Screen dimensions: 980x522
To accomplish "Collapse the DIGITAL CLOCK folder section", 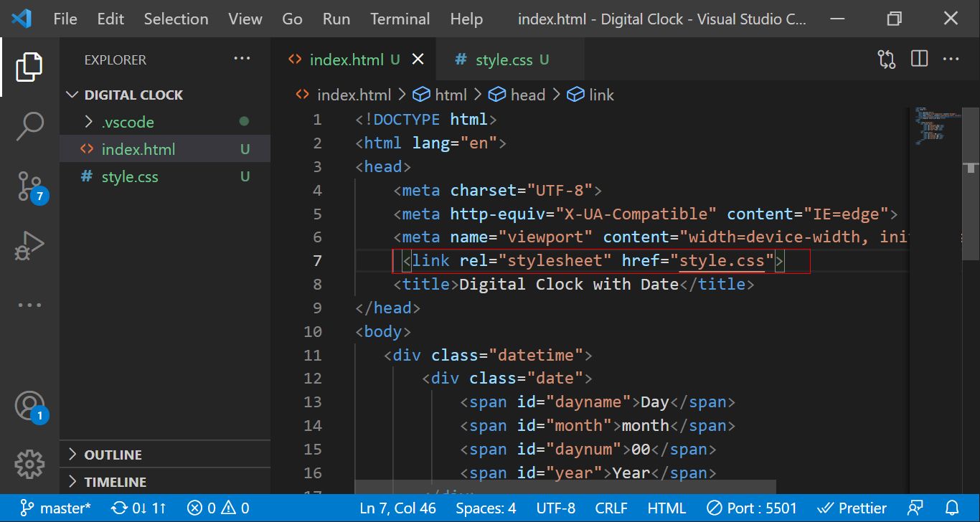I will 165,95.
